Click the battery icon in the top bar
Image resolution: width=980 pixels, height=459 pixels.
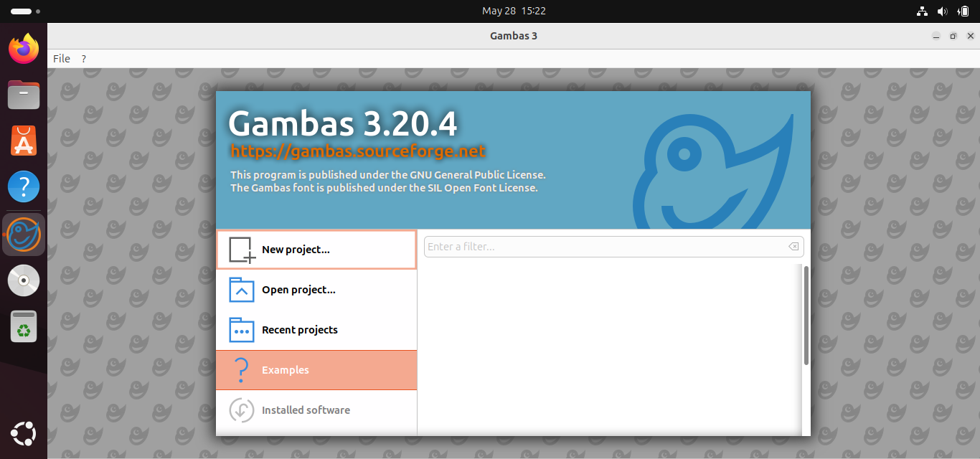963,11
